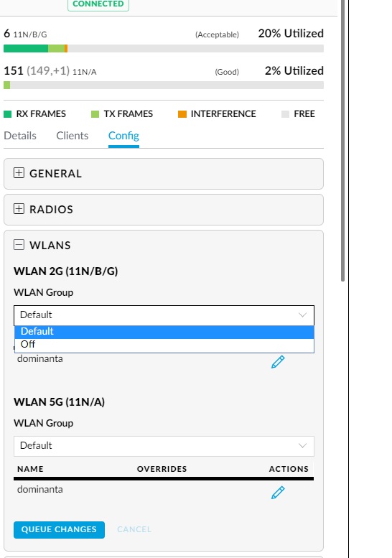Expand the GENERAL section
Viewport: 392px width, 558px height.
click(164, 174)
